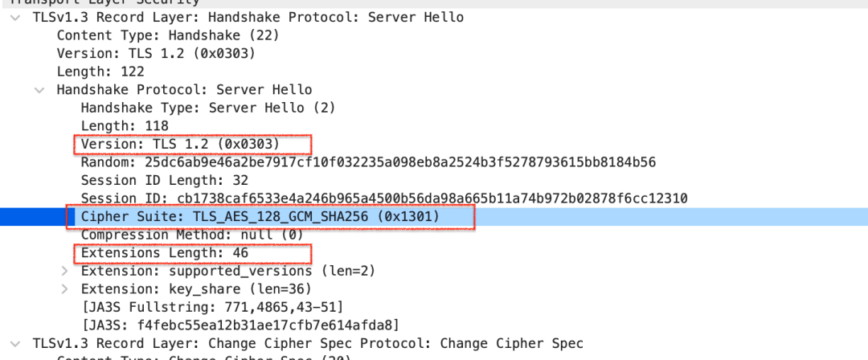868x360 pixels.
Task: Expand the key_share extension arrow
Action: 64,289
